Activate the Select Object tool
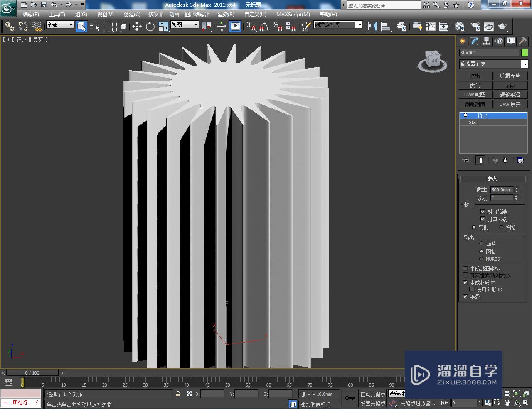 (81, 27)
